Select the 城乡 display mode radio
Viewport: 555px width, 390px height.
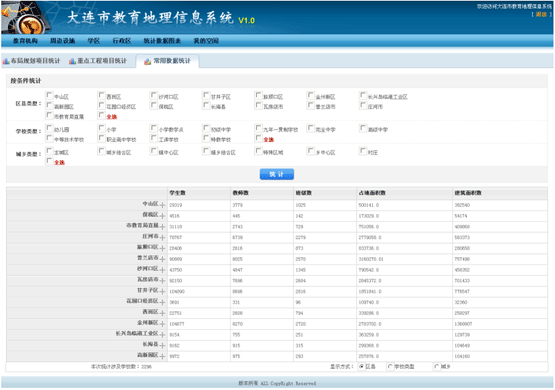coord(436,367)
